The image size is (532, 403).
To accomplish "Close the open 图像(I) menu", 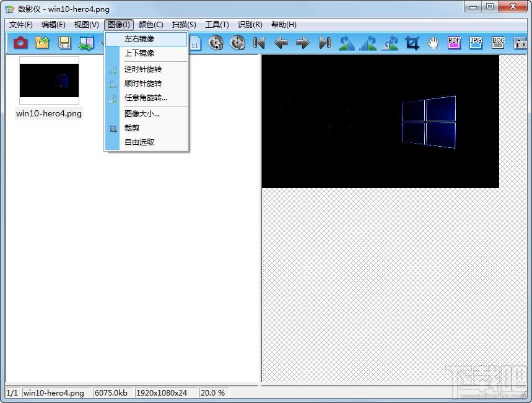I will pyautogui.click(x=119, y=25).
